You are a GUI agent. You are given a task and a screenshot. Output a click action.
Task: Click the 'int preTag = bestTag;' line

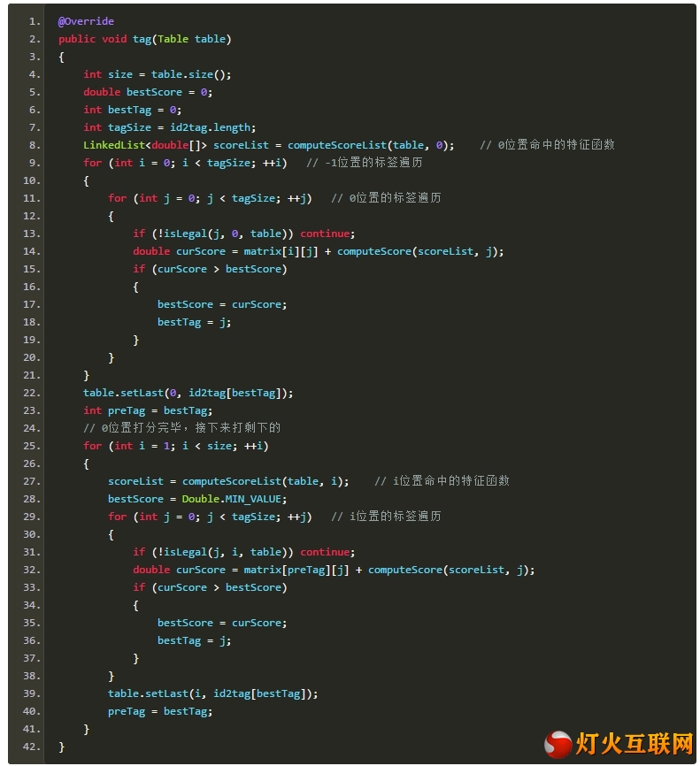point(148,410)
